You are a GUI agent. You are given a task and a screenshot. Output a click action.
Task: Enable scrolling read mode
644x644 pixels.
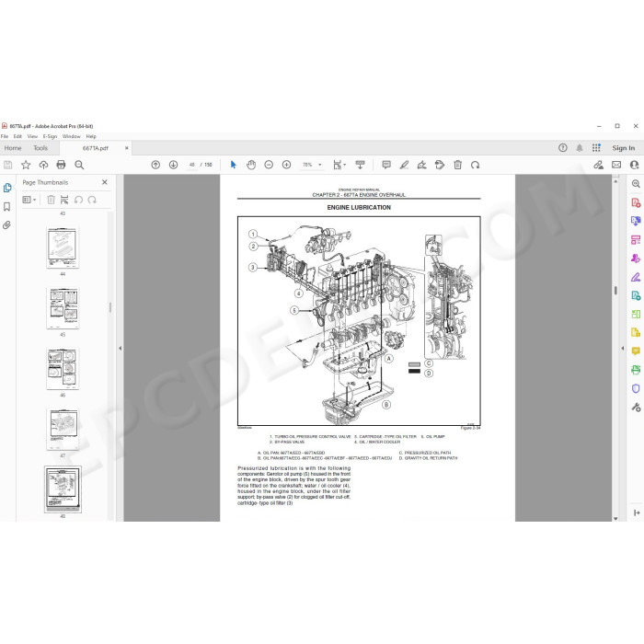pos(361,165)
